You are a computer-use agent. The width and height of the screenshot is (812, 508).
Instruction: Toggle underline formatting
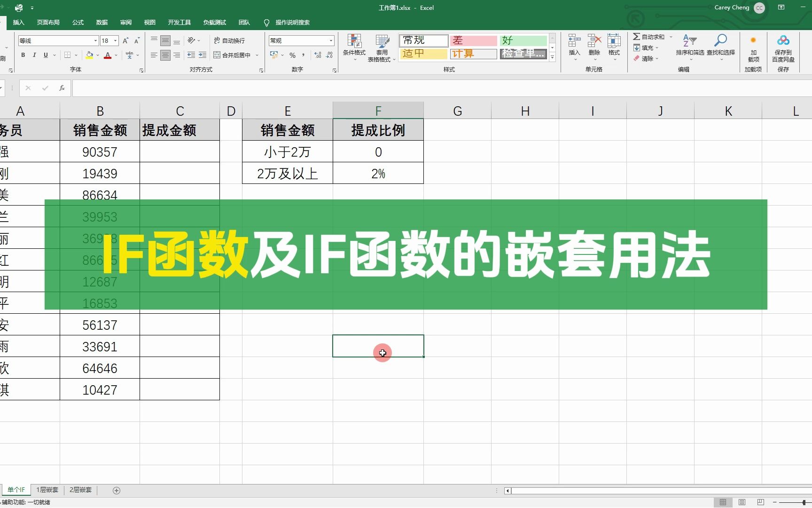(46, 55)
